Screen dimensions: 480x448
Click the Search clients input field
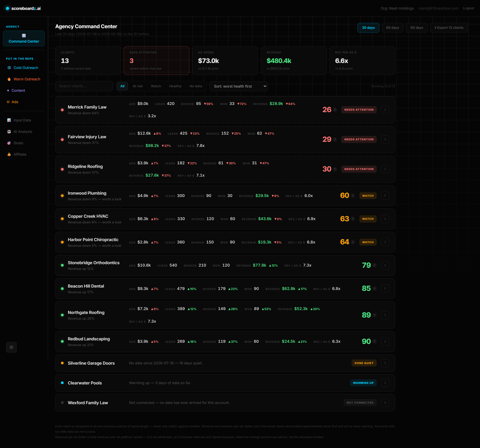point(84,86)
